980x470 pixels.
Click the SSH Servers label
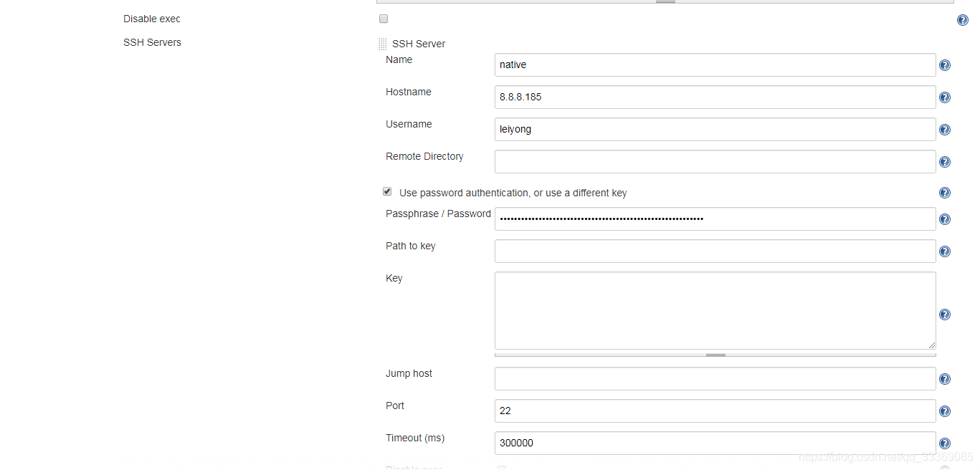[x=152, y=42]
